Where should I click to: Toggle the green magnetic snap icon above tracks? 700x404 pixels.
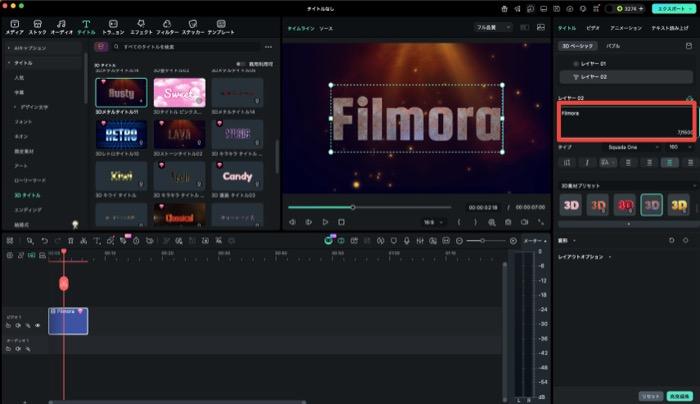[32, 255]
